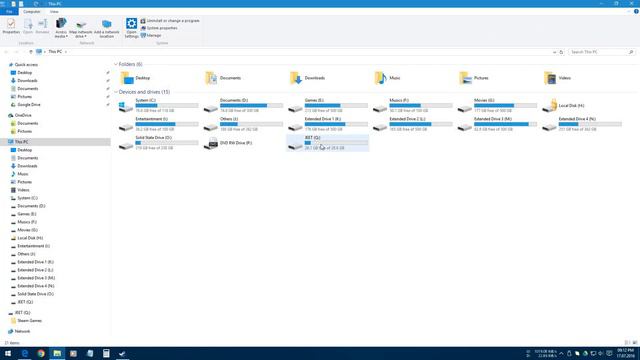640x360 pixels.
Task: Click Add a network location
Action: click(x=107, y=29)
